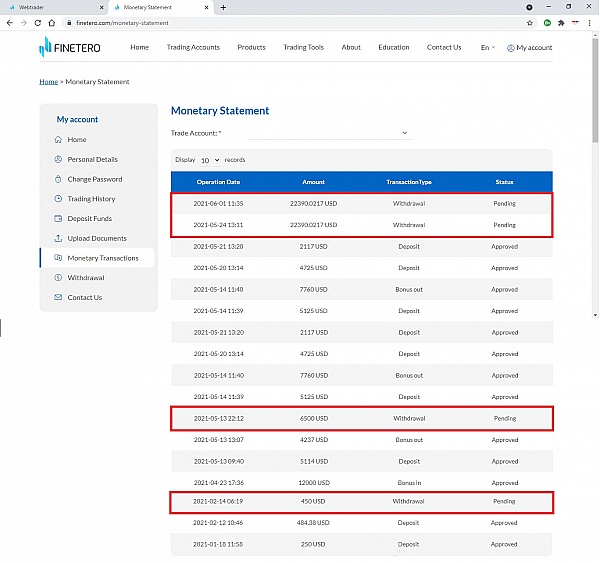The width and height of the screenshot is (600, 563).
Task: Open Deposit Funds in sidebar
Action: coord(90,219)
